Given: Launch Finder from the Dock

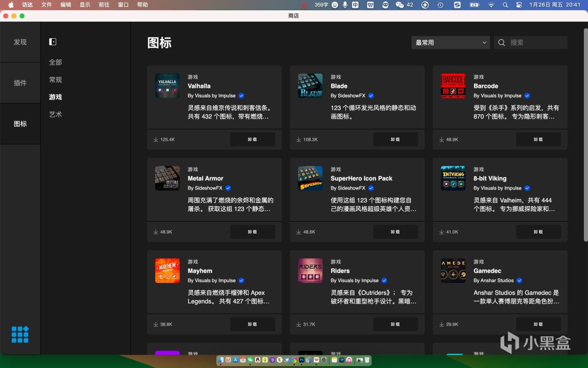Looking at the screenshot, I should (x=221, y=360).
